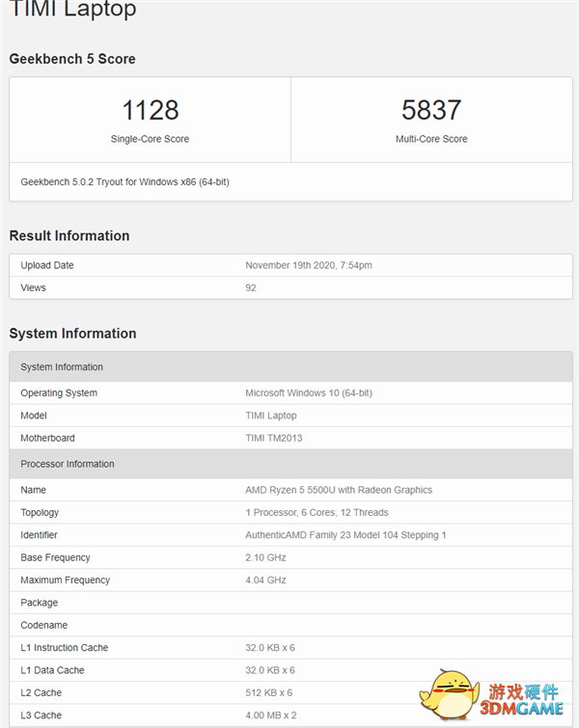This screenshot has height=728, width=579.
Task: Click the L3 Cache label
Action: 41,715
